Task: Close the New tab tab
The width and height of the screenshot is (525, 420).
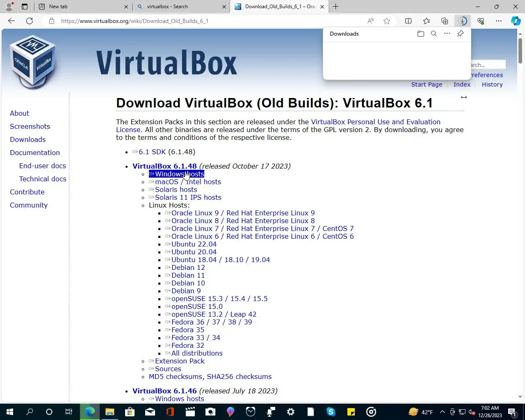Action: coord(126,7)
